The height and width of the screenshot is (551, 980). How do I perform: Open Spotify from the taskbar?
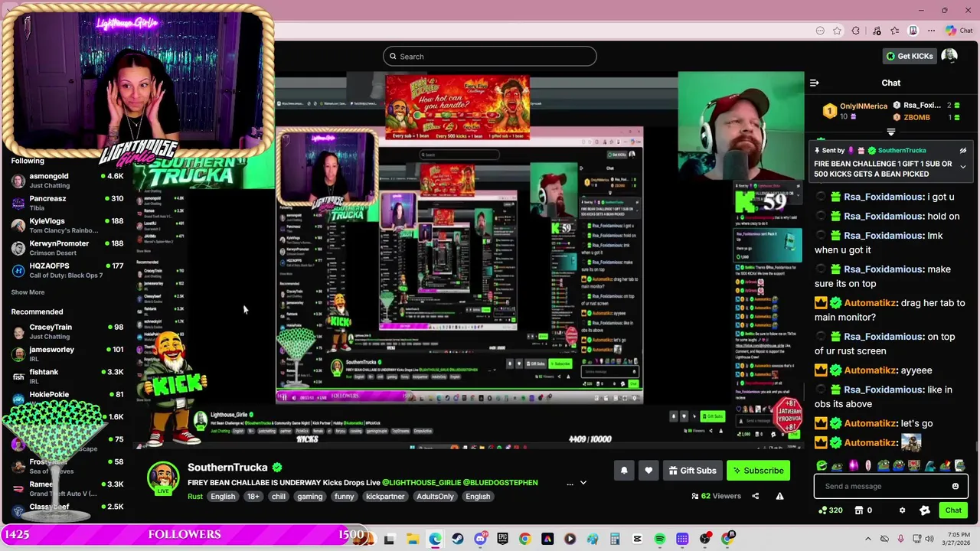coord(660,539)
